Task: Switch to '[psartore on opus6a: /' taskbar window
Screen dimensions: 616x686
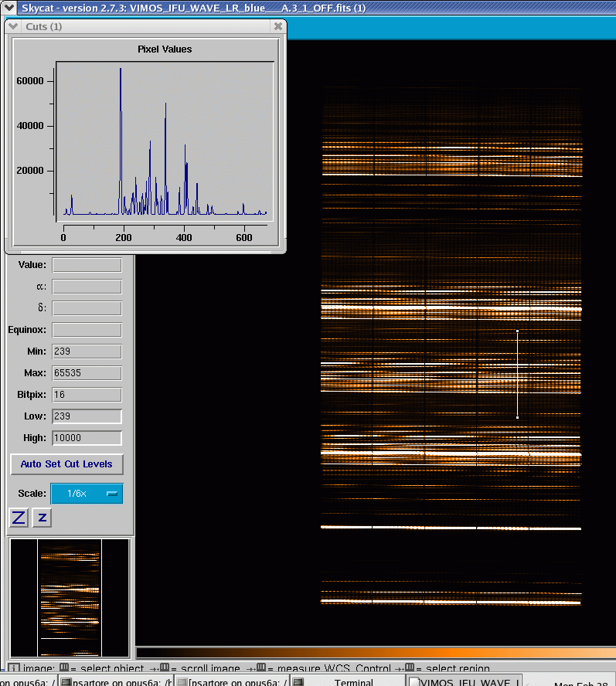Action: pyautogui.click(x=232, y=681)
